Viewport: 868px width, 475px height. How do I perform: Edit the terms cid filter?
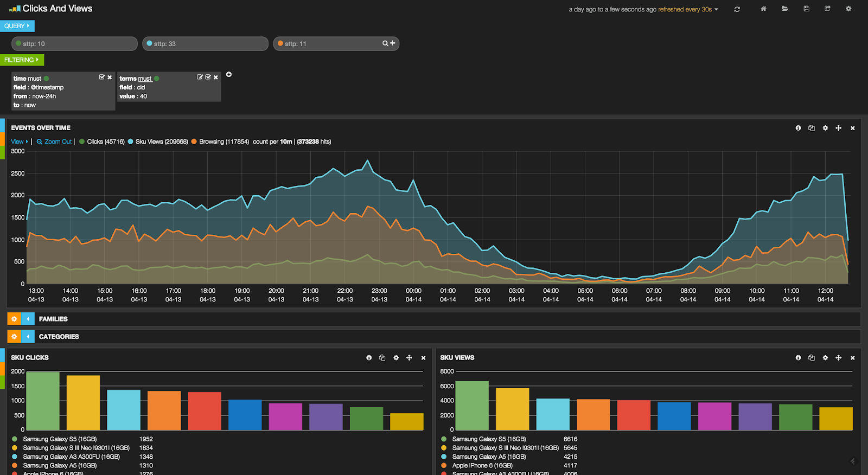coord(200,78)
